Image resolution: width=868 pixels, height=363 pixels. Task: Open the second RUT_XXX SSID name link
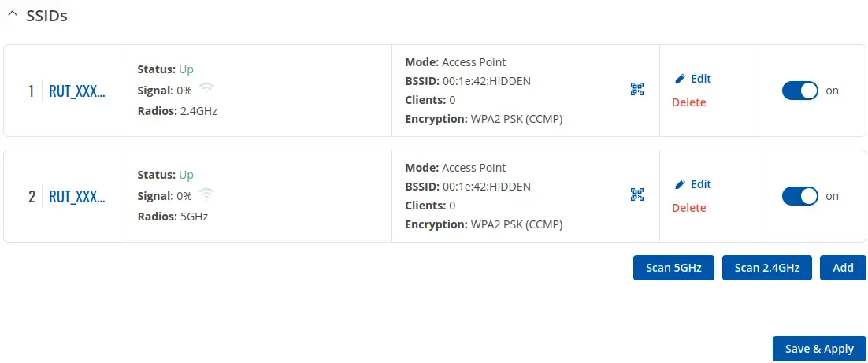76,197
